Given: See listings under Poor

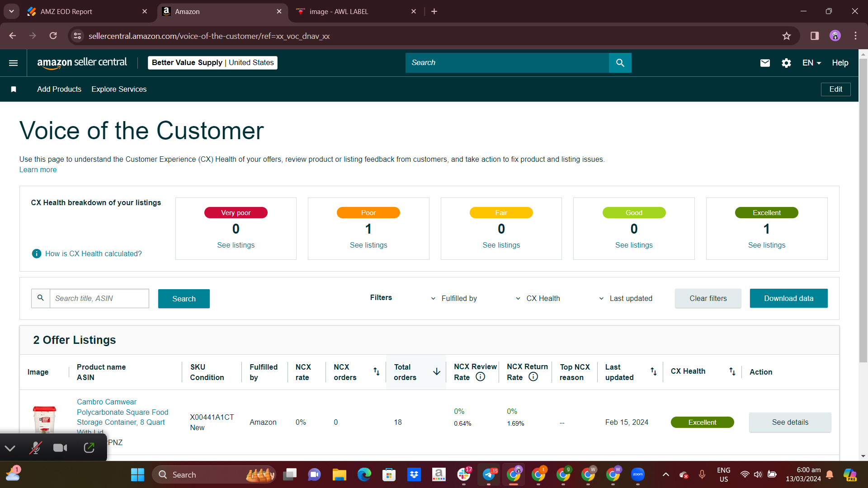Looking at the screenshot, I should pos(368,245).
